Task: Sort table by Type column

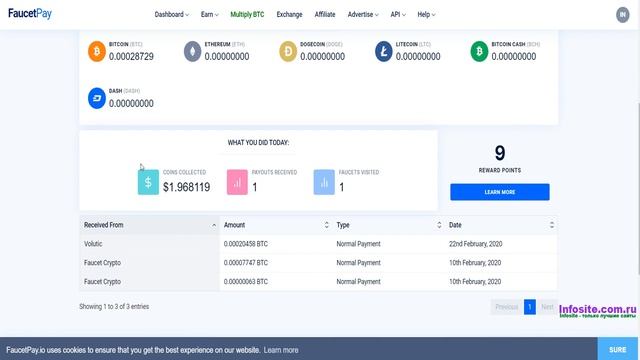Action: [389, 225]
